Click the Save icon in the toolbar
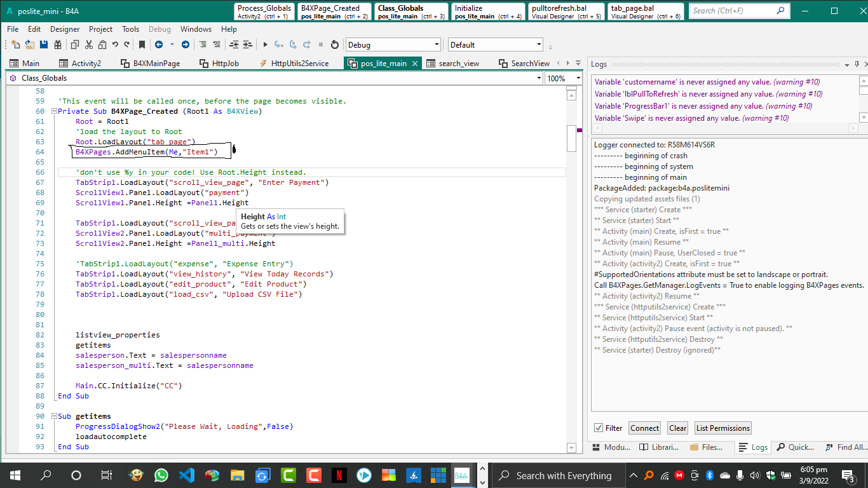This screenshot has width=868, height=488. click(44, 44)
